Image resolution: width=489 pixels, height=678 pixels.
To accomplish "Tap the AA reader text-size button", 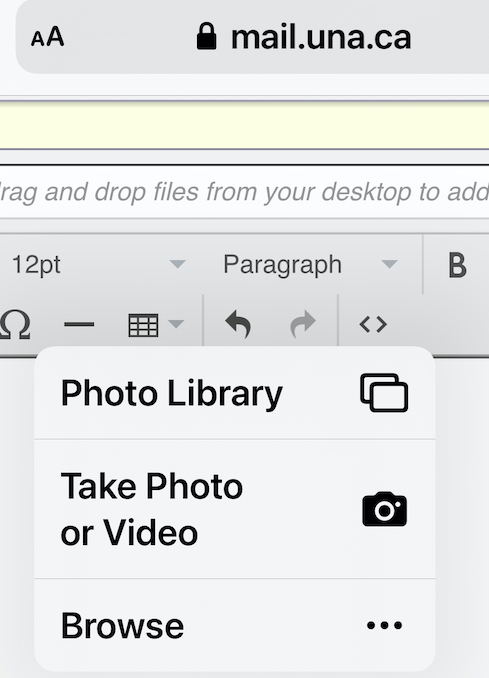I will point(48,37).
